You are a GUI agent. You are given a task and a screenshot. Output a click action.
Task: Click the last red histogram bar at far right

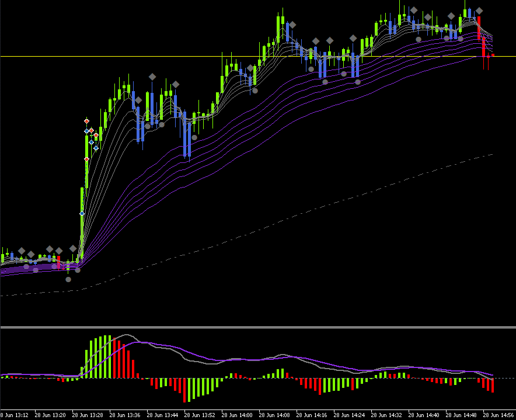click(493, 385)
